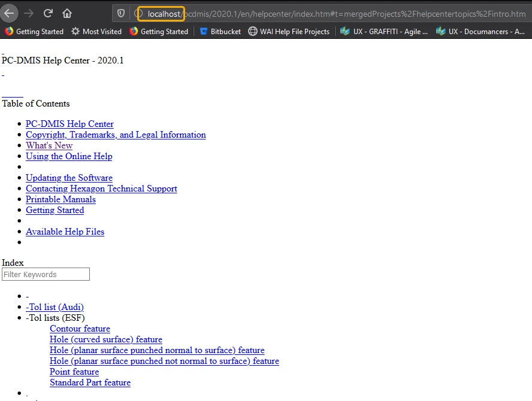Click the browser Forward arrow button
The width and height of the screenshot is (532, 401).
[x=29, y=13]
